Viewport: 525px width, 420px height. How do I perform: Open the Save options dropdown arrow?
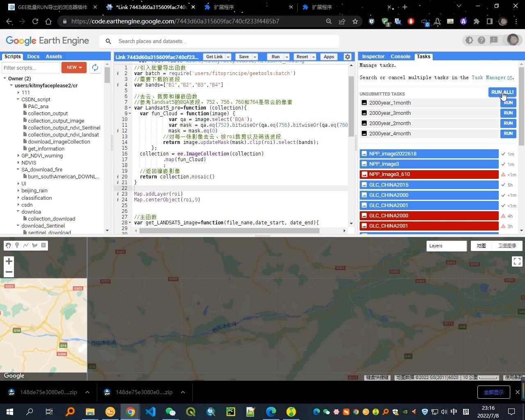pos(254,57)
